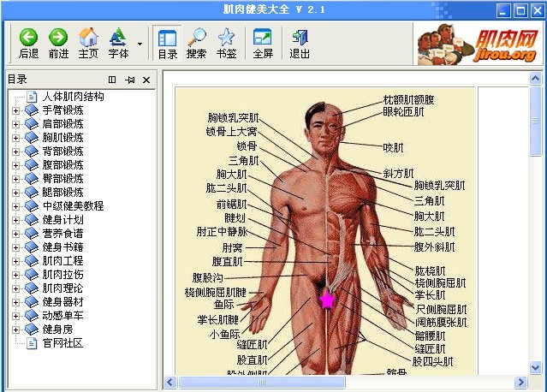
Task: Click the 背部锻炼 book icon
Action: 32,151
